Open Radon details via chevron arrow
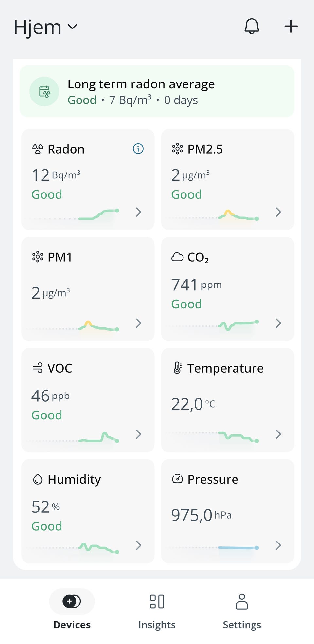Viewport: 314px width, 644px height. 139,212
